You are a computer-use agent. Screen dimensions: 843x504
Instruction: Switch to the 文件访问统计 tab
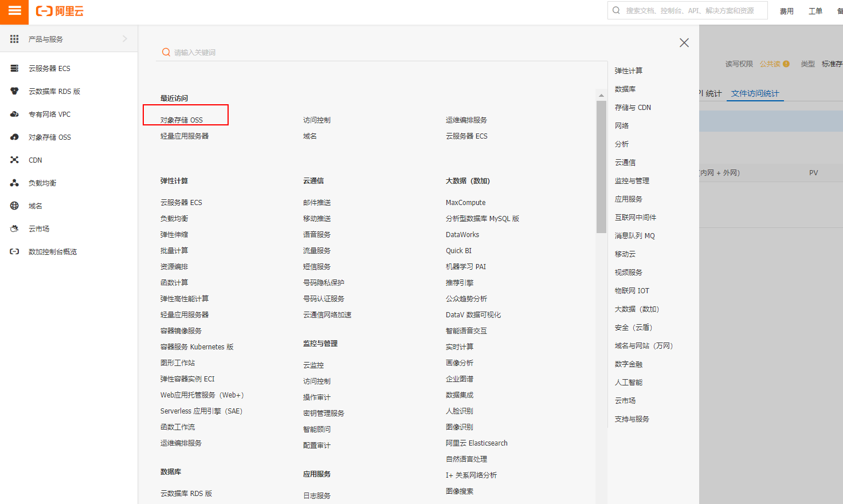click(755, 93)
